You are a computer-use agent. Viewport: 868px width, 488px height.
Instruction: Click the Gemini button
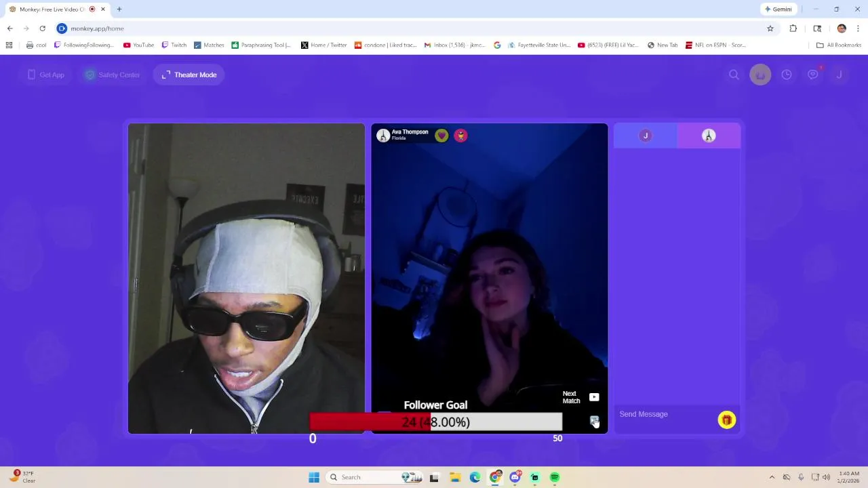point(778,9)
